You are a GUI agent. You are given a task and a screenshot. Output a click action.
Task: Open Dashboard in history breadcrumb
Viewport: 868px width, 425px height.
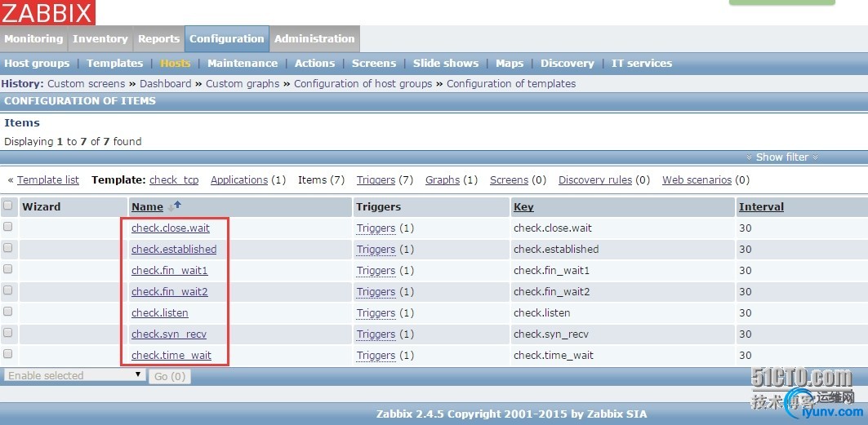coord(166,83)
